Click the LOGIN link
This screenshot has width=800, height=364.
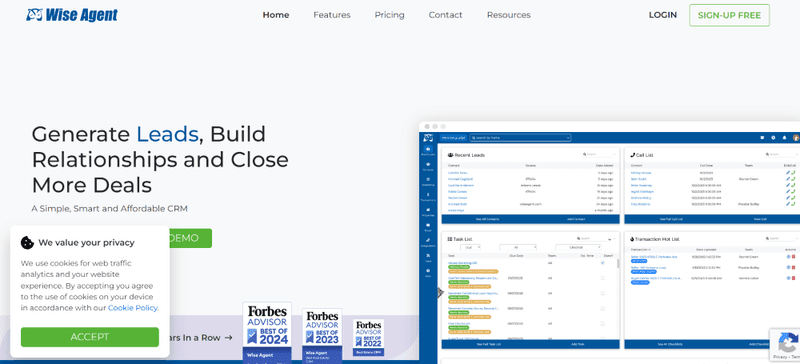coord(663,15)
